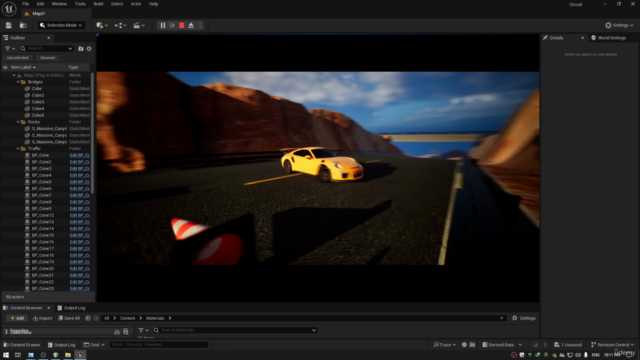Open the play options three-dot menu
The width and height of the screenshot is (640, 360).
(200, 25)
